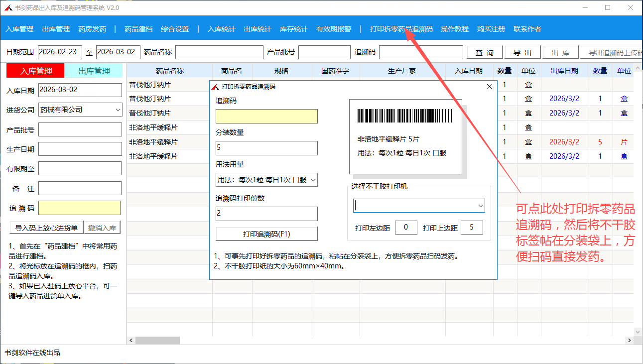Click the 导出 export button
Screen dimensions: 643x364
click(x=522, y=53)
